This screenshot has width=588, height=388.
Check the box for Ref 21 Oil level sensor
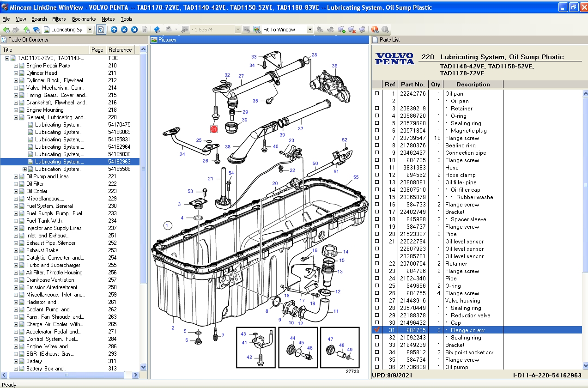377,242
